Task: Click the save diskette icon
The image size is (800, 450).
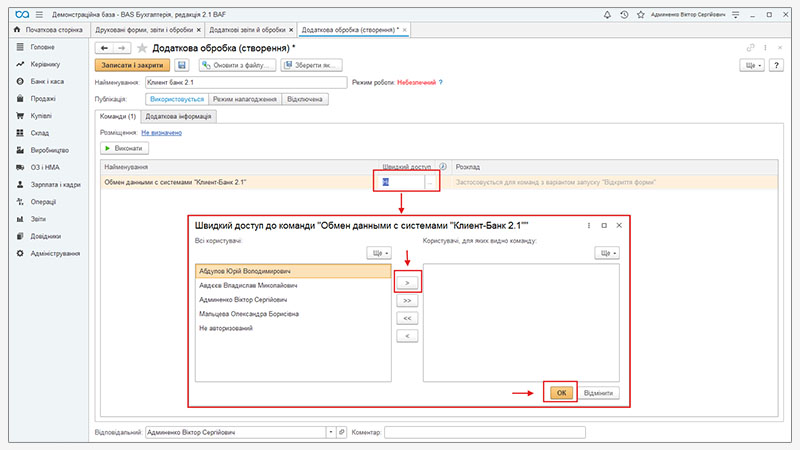Action: point(182,65)
